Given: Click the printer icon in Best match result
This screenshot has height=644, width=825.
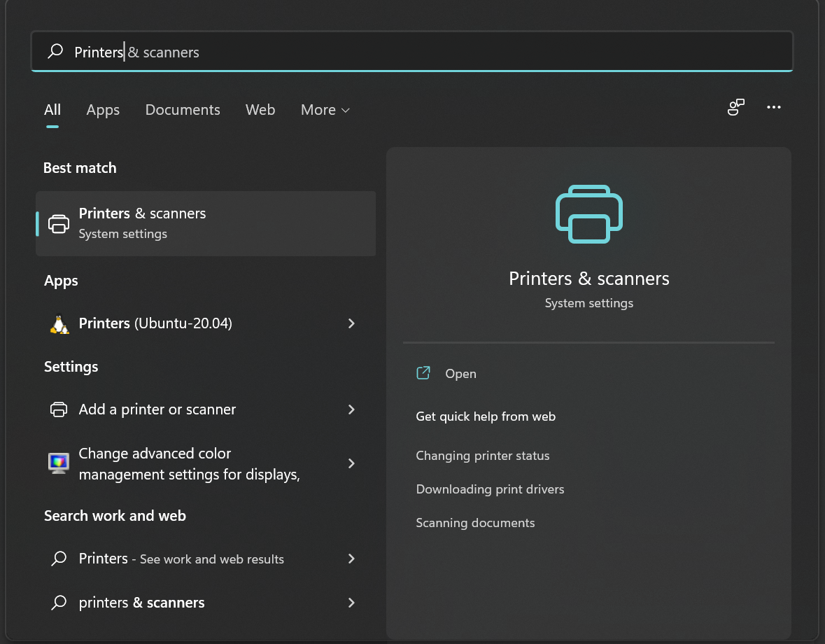Looking at the screenshot, I should coord(58,223).
